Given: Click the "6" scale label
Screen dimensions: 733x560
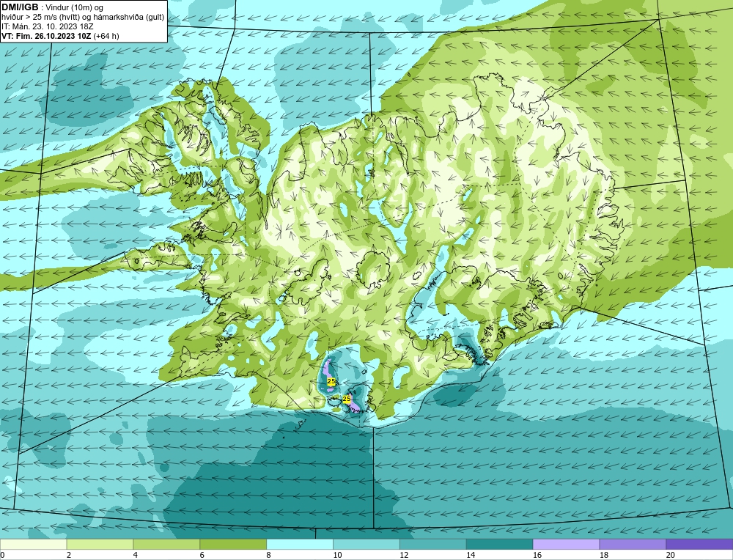Looking at the screenshot, I should [x=202, y=555].
